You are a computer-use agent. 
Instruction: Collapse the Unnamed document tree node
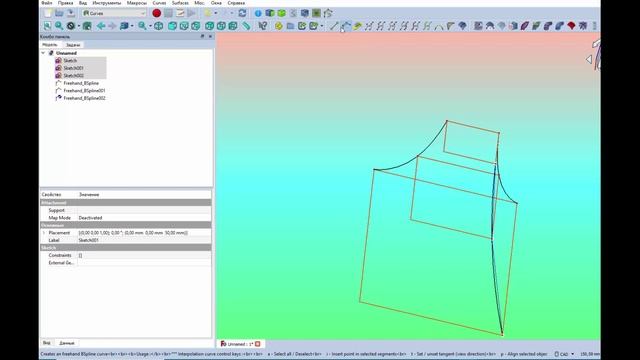pos(43,53)
